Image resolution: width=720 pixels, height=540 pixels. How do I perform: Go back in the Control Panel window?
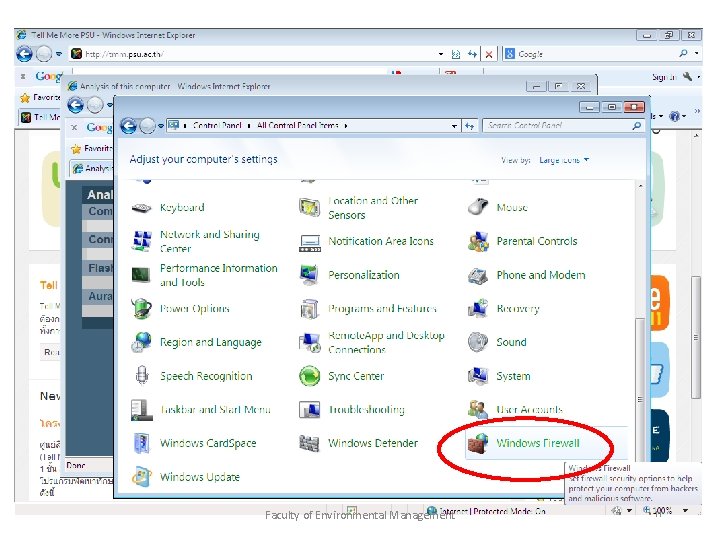(x=129, y=125)
